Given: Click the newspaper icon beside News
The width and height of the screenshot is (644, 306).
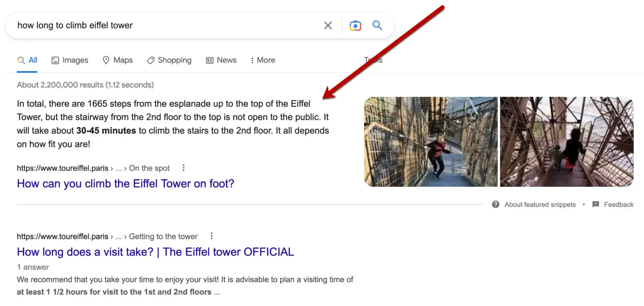Looking at the screenshot, I should [209, 60].
